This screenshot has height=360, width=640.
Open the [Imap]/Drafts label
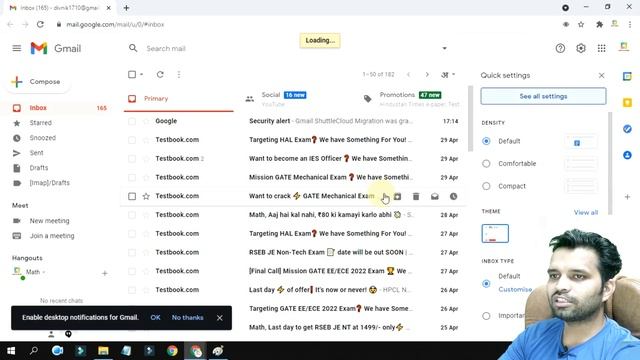[49, 183]
